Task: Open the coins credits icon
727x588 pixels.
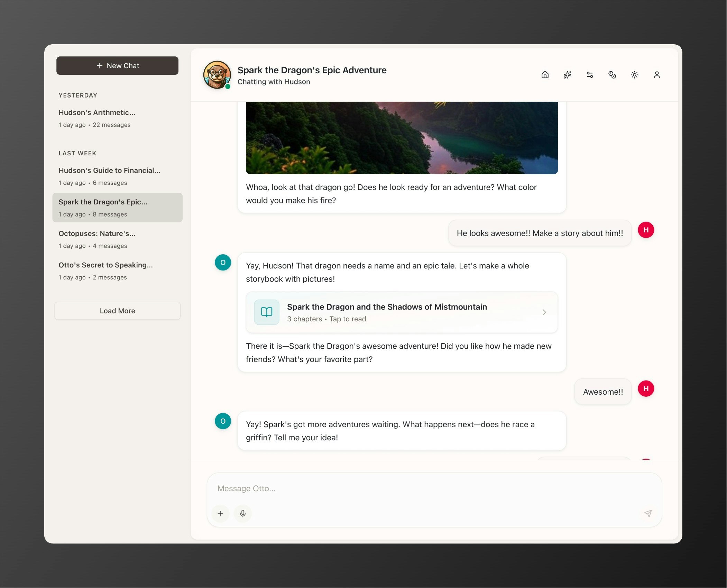Action: (612, 75)
